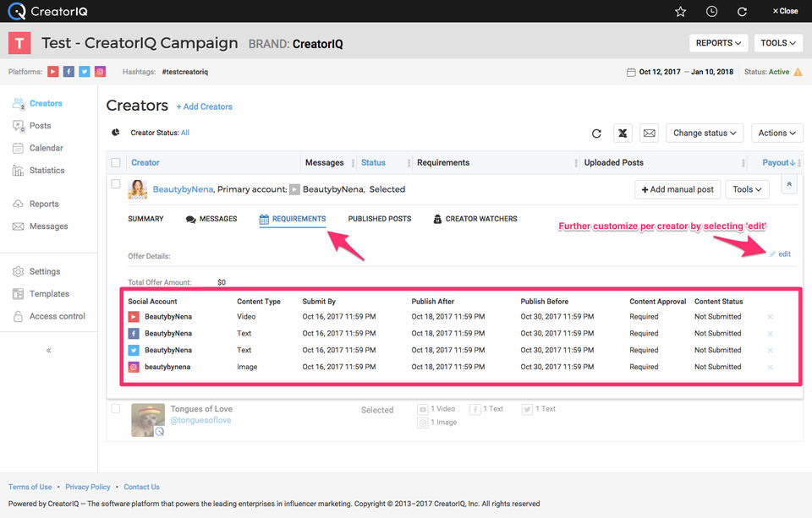Click BeautybyNena's primary account YouTube icon

coord(294,189)
